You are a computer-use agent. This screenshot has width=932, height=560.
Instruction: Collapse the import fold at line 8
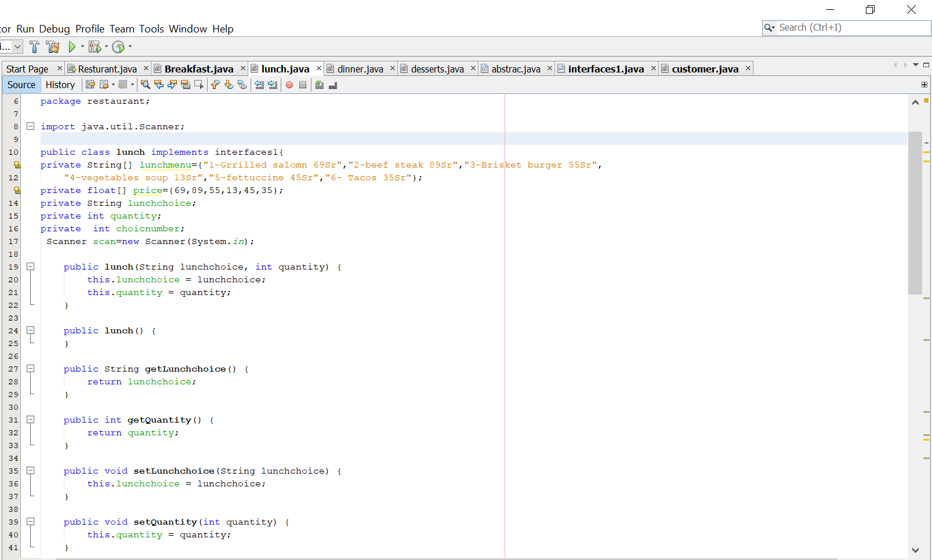31,126
